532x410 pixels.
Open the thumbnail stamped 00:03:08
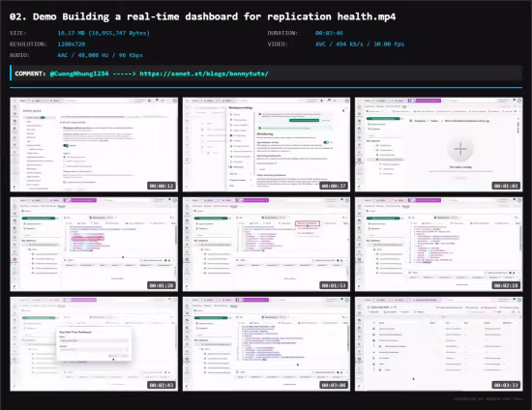click(x=266, y=344)
